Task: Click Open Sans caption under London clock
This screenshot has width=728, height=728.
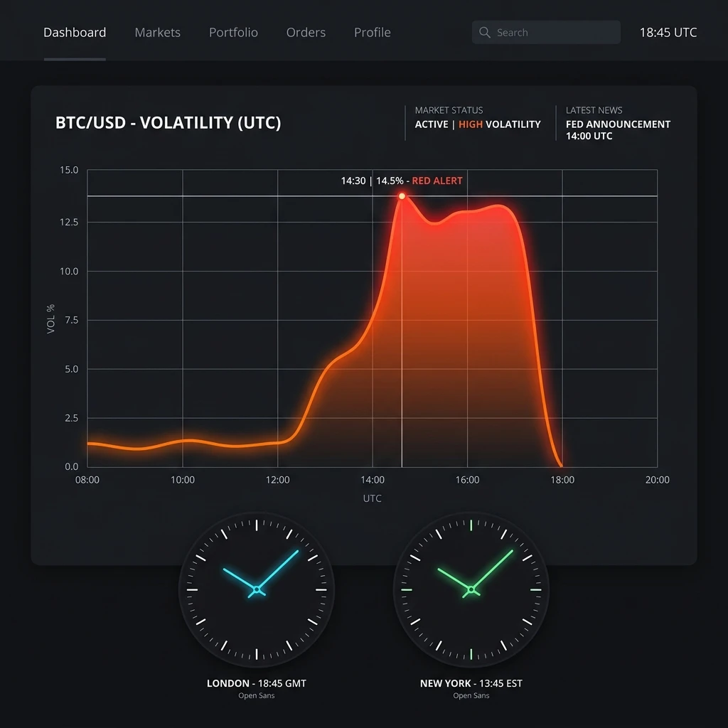Action: (256, 695)
